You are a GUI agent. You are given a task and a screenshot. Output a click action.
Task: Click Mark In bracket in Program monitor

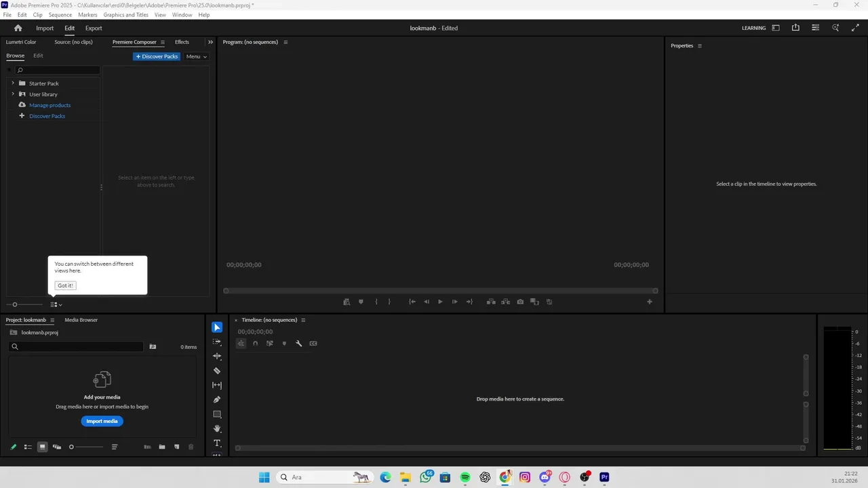tap(376, 302)
